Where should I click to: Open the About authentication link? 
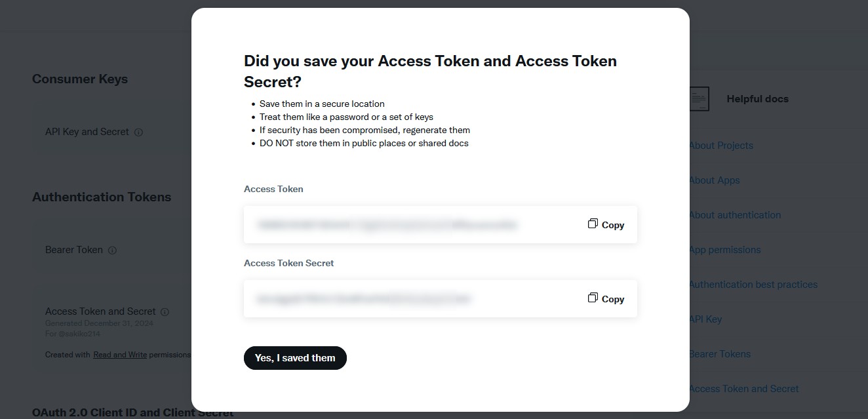pyautogui.click(x=735, y=215)
